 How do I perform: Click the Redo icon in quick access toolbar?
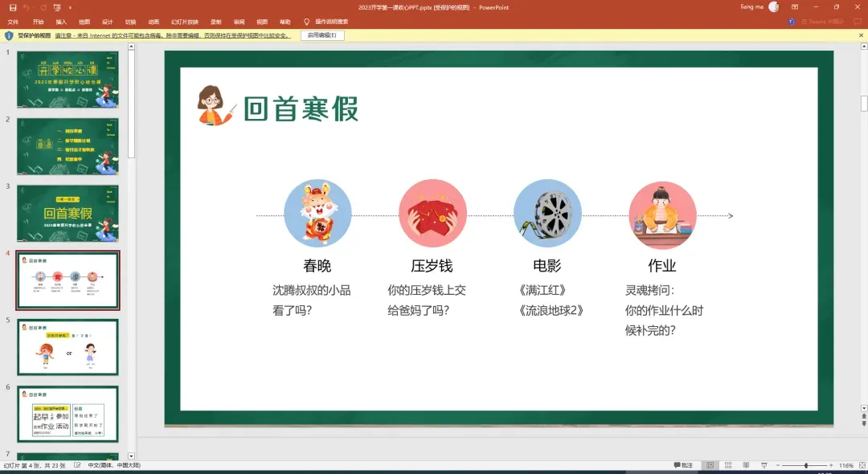(x=43, y=8)
